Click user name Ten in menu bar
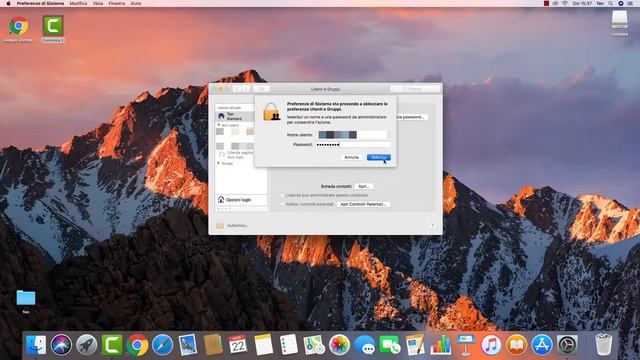The image size is (640, 360). click(x=600, y=3)
